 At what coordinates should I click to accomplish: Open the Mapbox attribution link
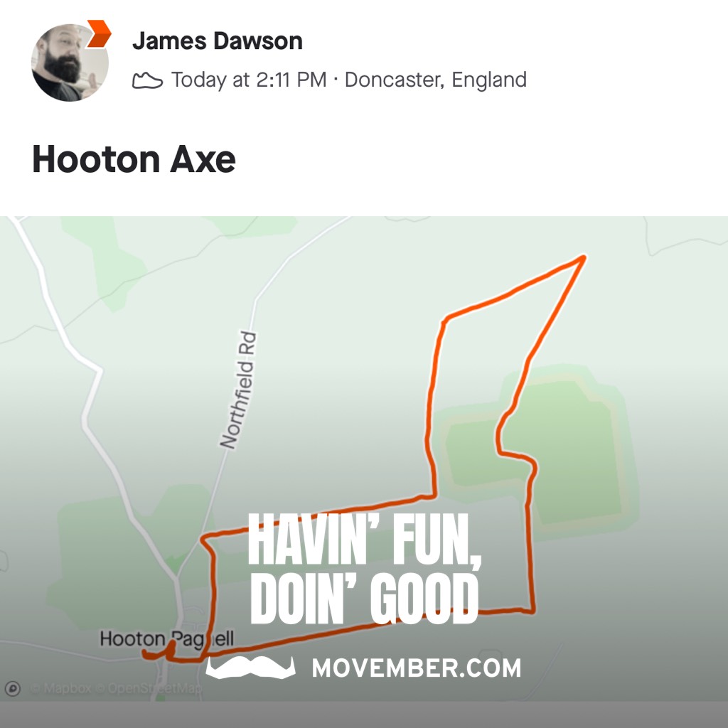tap(60, 688)
